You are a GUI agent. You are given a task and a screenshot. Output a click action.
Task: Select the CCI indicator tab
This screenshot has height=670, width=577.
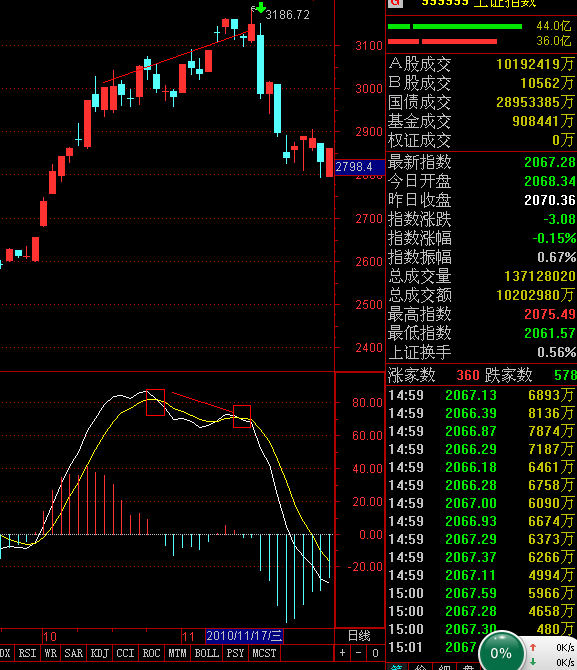[125, 653]
